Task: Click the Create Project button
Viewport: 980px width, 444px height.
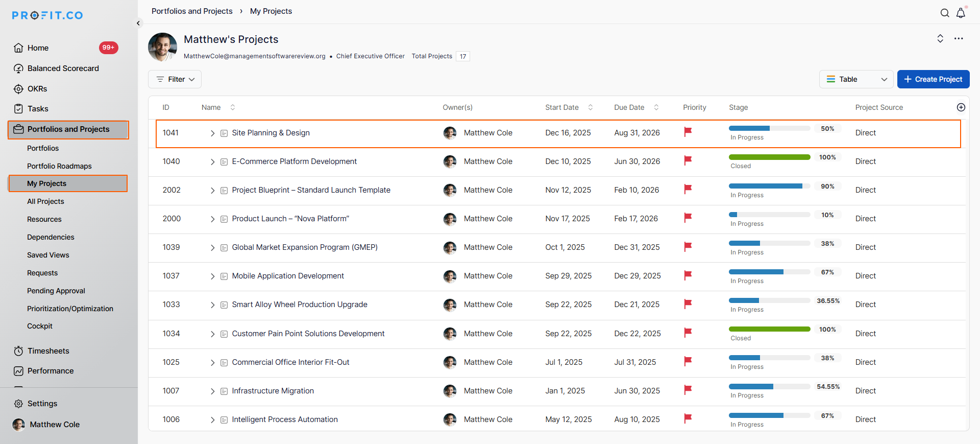Action: 933,79
